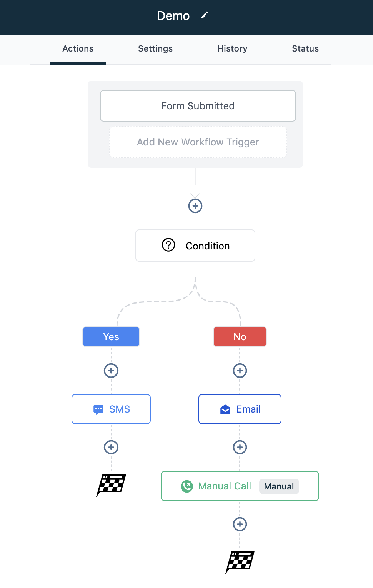Select the blue Yes branch label
Screen dimensions: 373x588
click(x=111, y=337)
